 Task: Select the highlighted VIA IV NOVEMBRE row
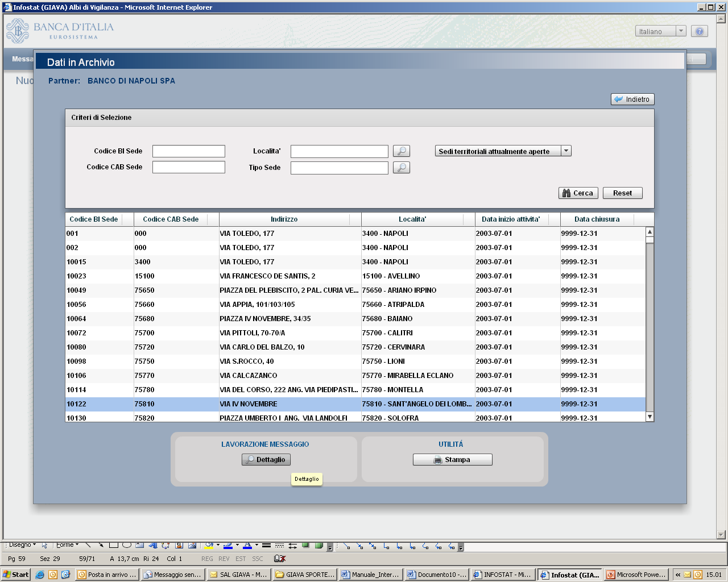pos(355,404)
